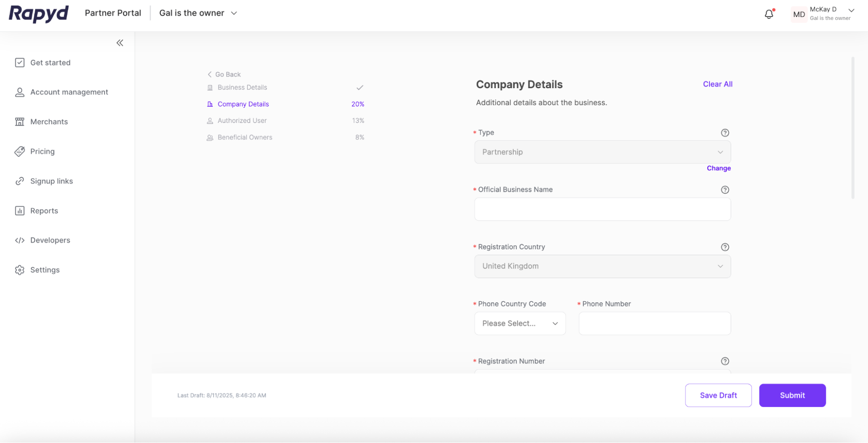Click help icon beside Registration Country
This screenshot has height=443, width=868.
point(725,247)
